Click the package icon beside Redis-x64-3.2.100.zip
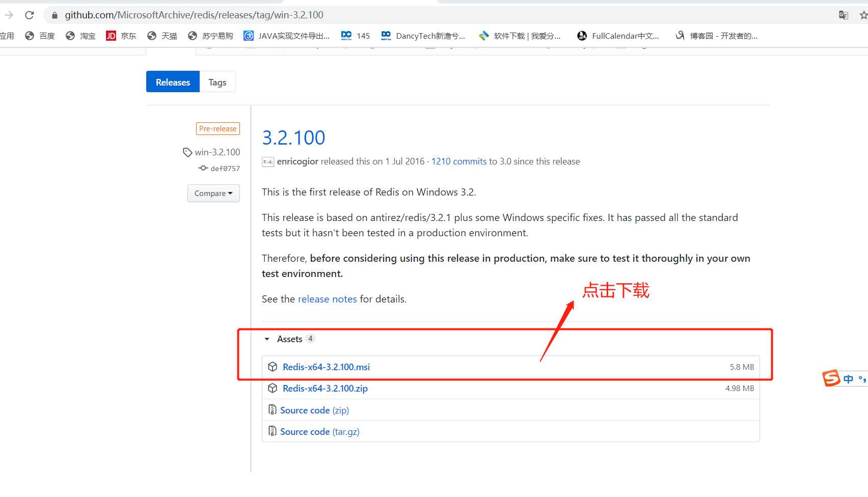 coord(273,388)
